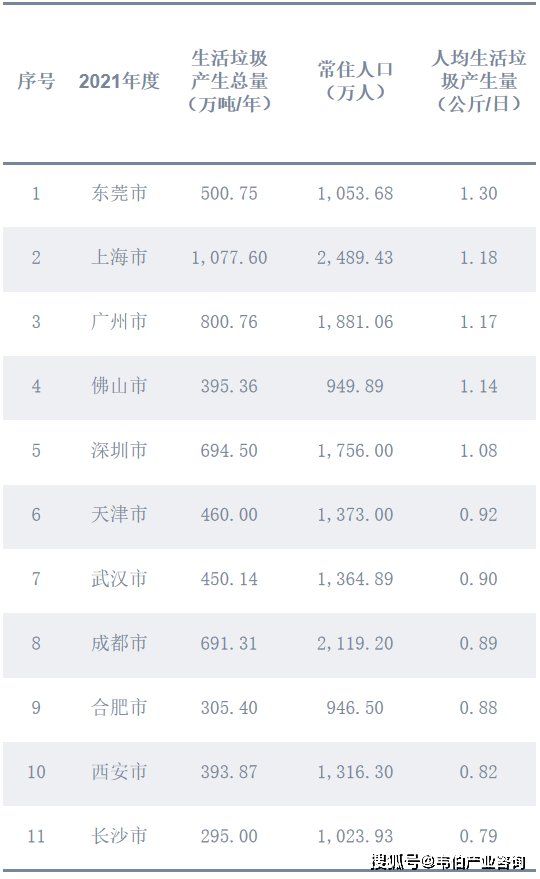This screenshot has height=879, width=540.
Task: Select the 上海市 row name
Action: coord(119,258)
